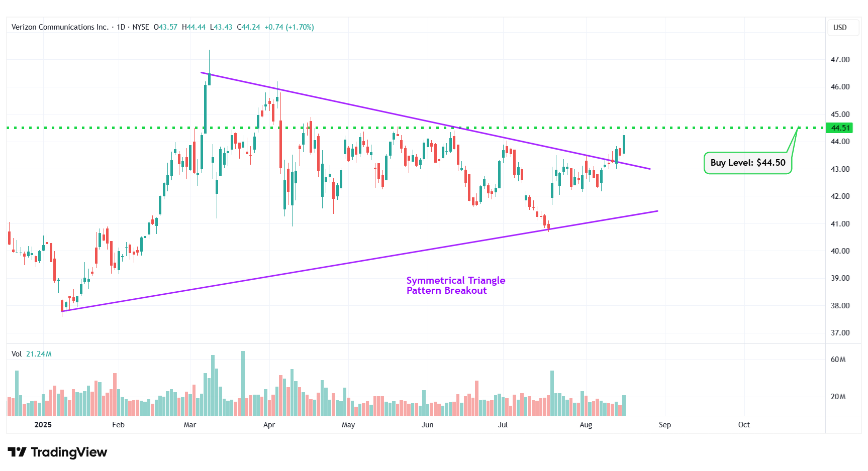The height and width of the screenshot is (471, 868).
Task: Click the Jul time axis label
Action: (x=503, y=425)
